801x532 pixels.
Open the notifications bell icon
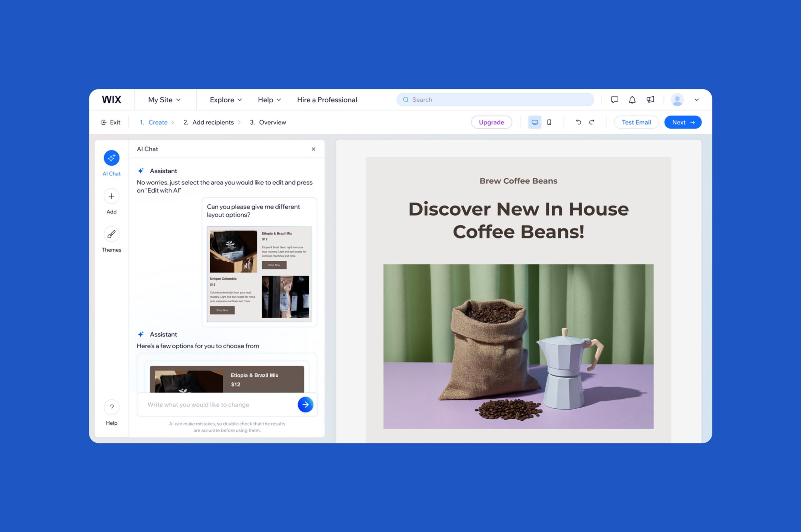pyautogui.click(x=632, y=100)
